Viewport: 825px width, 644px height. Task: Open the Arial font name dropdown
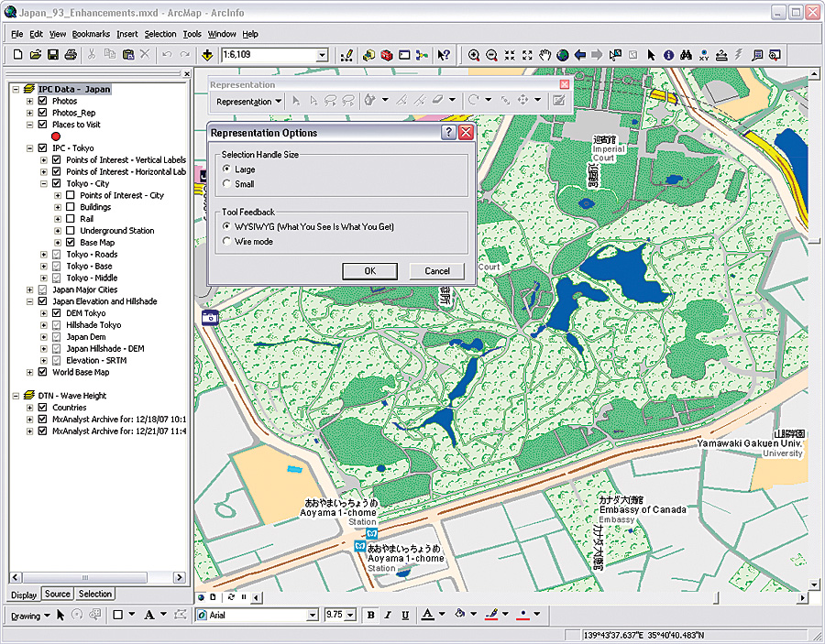pos(311,615)
